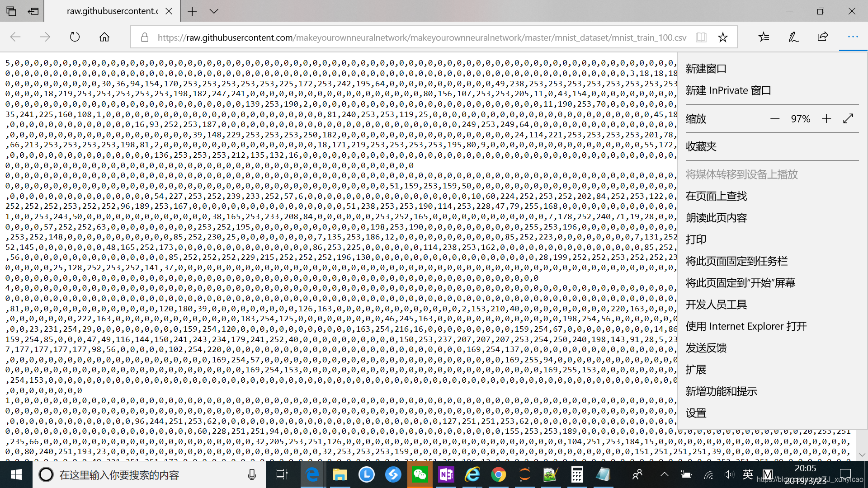Viewport: 868px width, 488px height.
Task: Click the taskbar microphone icon
Action: click(x=252, y=474)
